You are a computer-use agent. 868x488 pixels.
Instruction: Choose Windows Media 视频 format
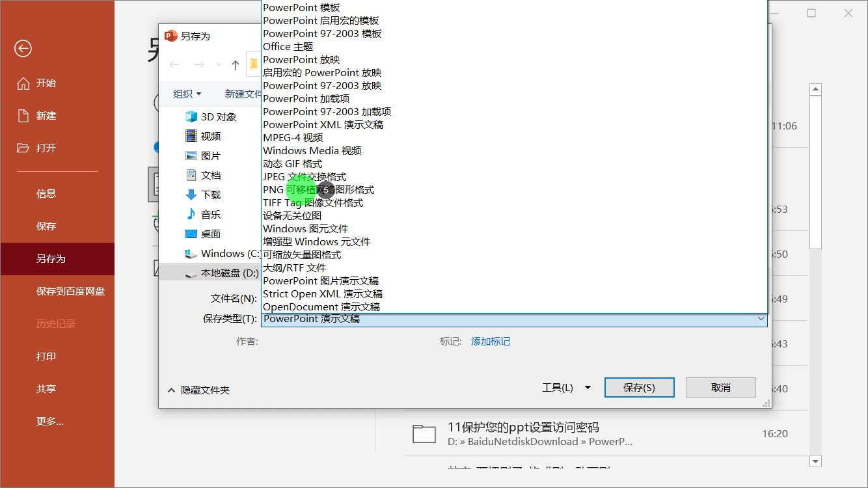(x=514, y=151)
